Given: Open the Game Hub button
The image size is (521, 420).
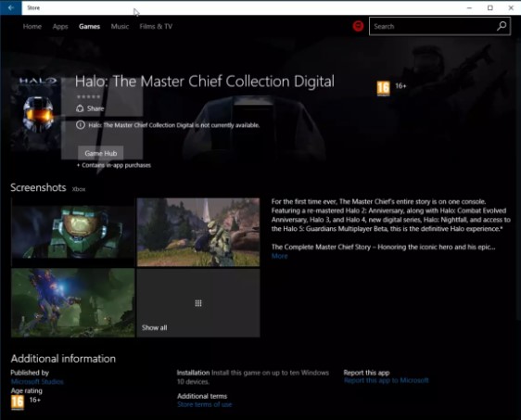Looking at the screenshot, I should pos(101,153).
